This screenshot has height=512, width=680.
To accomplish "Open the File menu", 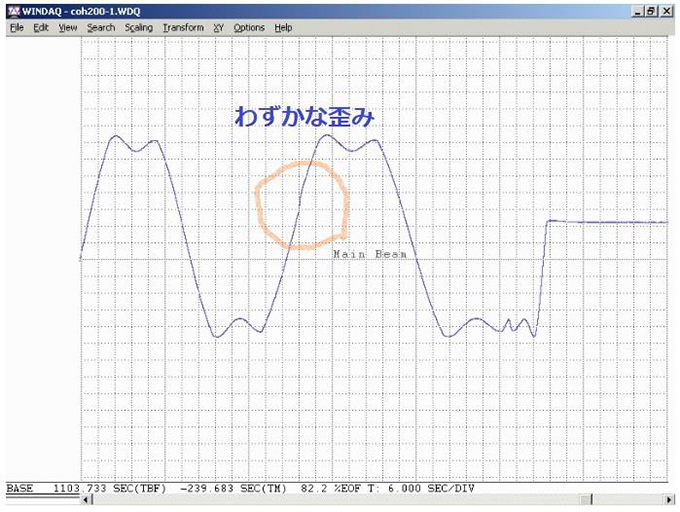I will click(17, 28).
